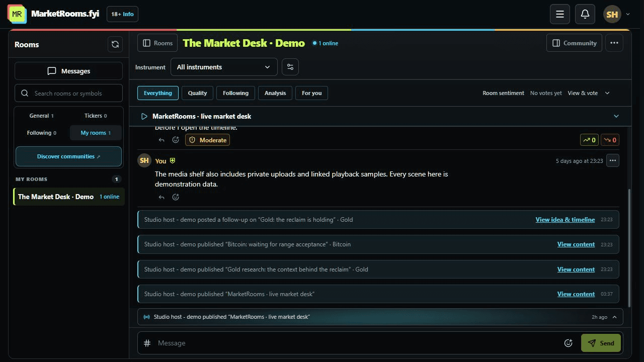Open the instrument filter settings icon
The image size is (644, 362).
[x=290, y=67]
